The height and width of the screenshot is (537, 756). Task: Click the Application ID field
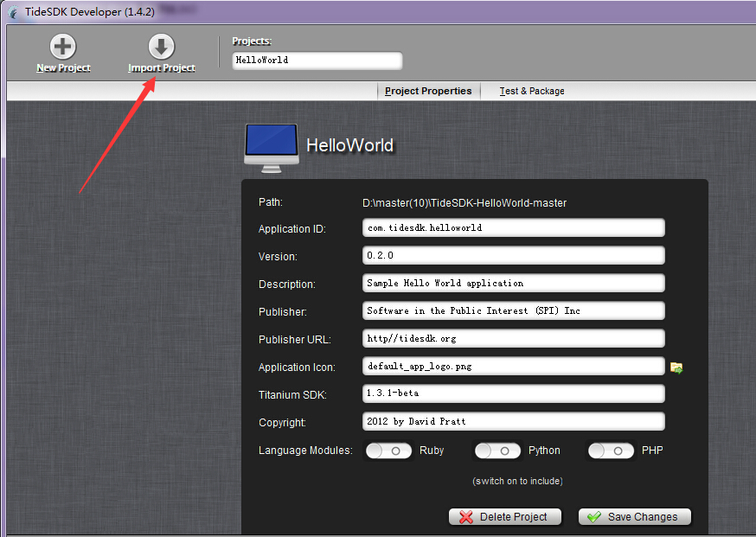(x=514, y=227)
